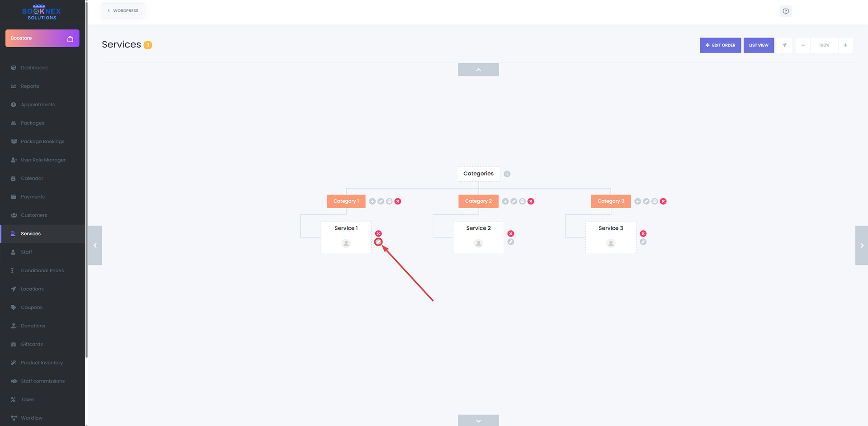Click the left chevron panel on the canvas edge
868x426 pixels.
95,246
